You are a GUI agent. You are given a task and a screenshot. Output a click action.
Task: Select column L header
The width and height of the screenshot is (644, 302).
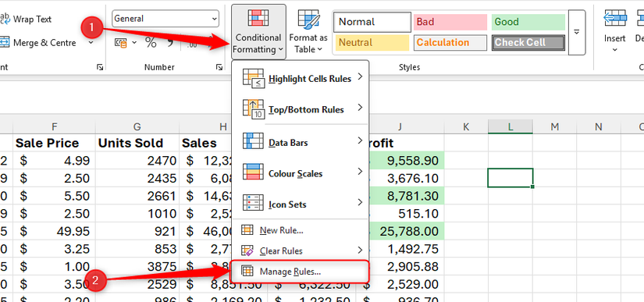(x=510, y=126)
